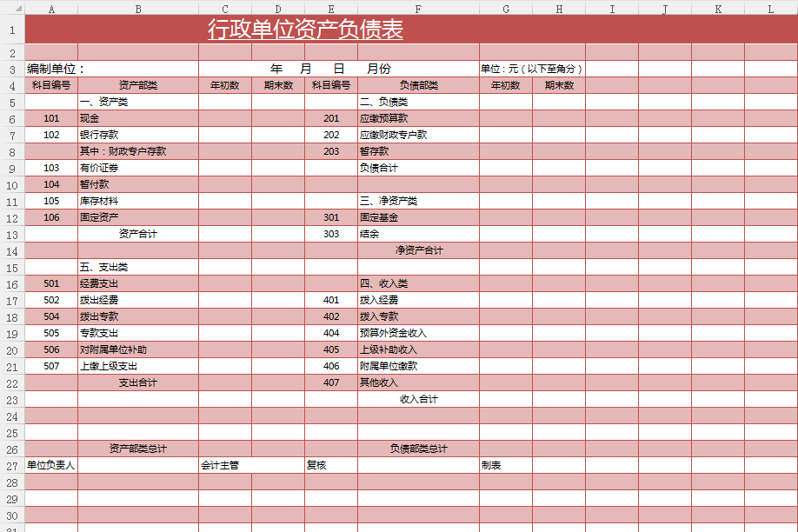Select the column A header
The width and height of the screenshot is (798, 532).
(x=51, y=9)
